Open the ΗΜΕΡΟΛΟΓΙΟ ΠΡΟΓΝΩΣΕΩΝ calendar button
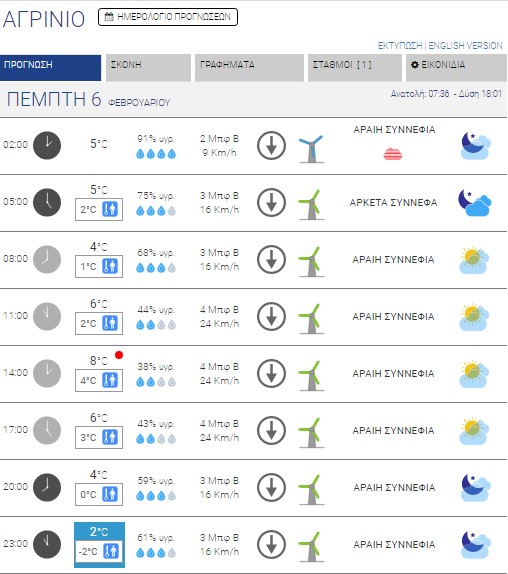 tap(168, 17)
